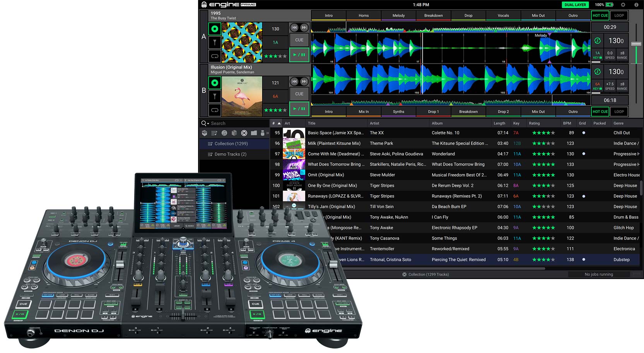Expand more library sources with chevrons
This screenshot has width=644, height=353.
(267, 133)
